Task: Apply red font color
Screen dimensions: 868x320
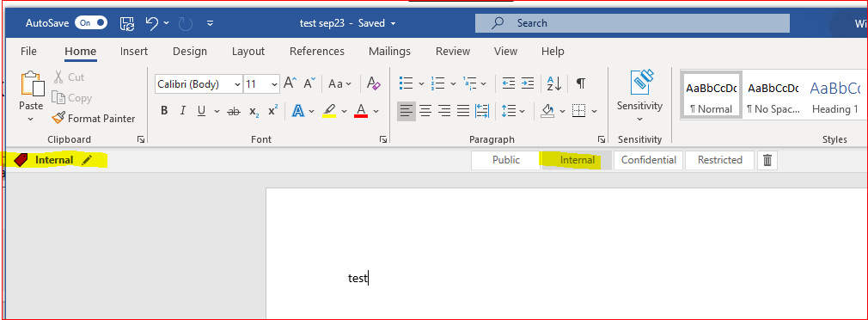Action: [x=362, y=111]
